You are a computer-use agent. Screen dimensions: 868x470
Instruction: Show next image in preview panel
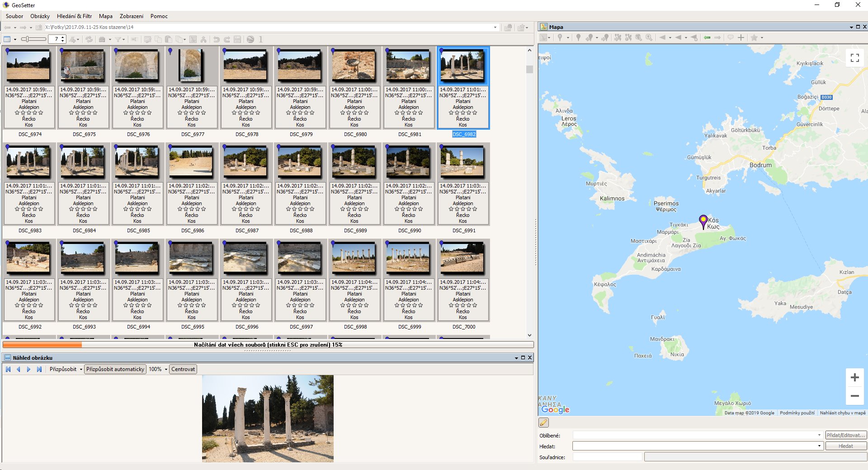pyautogui.click(x=28, y=369)
